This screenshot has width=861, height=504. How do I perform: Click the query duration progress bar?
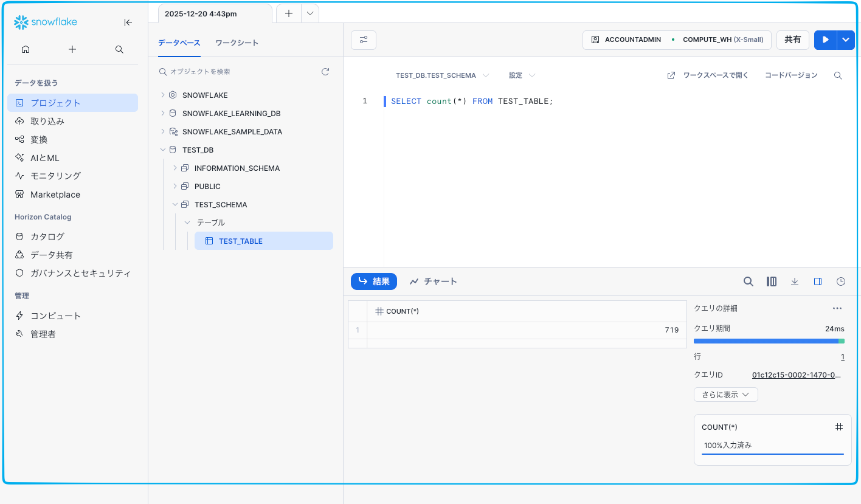tap(769, 341)
